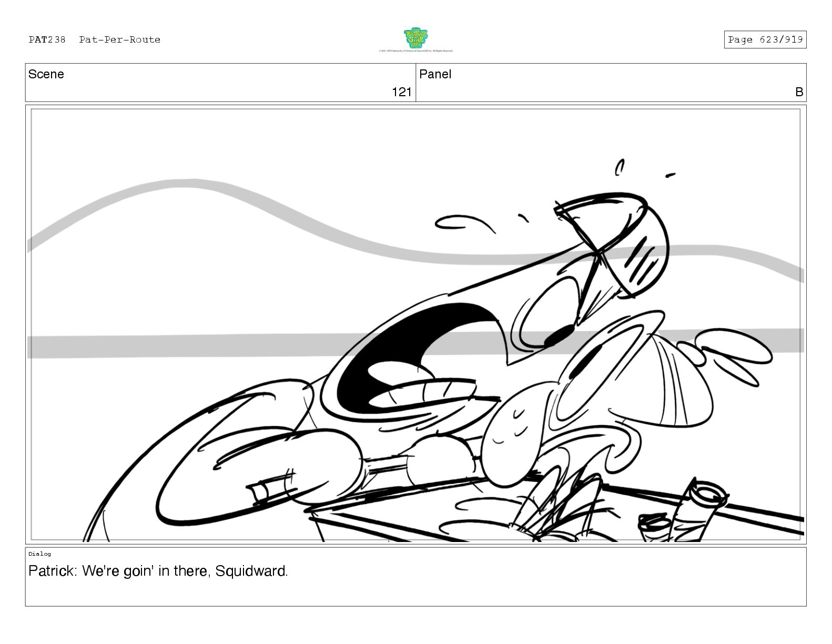This screenshot has height=644, width=832.
Task: Click the 'Dialog' heading
Action: (x=39, y=554)
